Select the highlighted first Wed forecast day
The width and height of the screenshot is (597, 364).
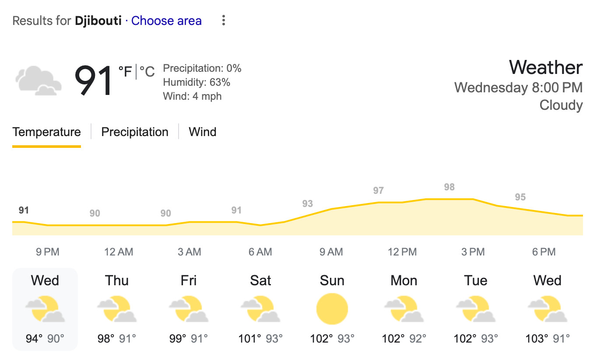(x=45, y=309)
